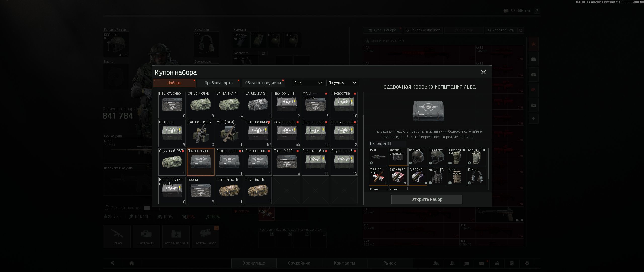This screenshot has width=644, height=272.
Task: Click the Шлем AN95 reward icon
Action: pos(418,157)
